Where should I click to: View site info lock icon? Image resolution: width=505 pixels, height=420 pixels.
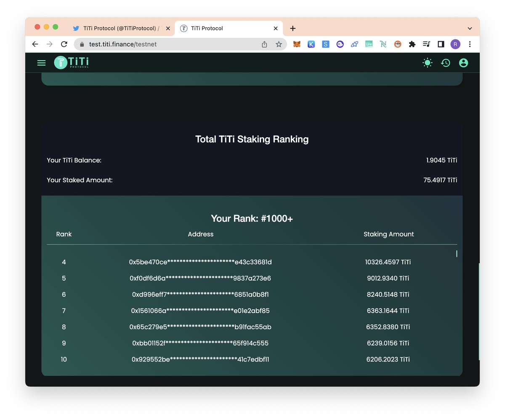coord(82,44)
